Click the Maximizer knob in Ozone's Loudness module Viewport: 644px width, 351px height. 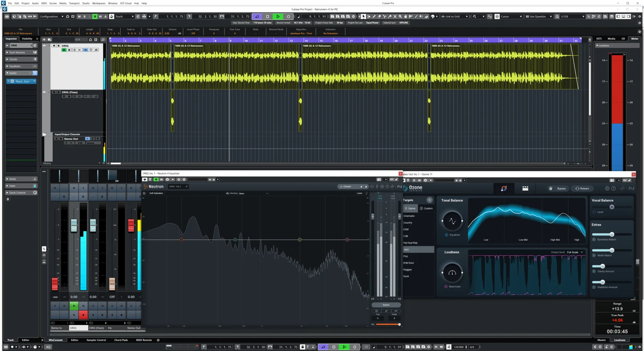tap(452, 272)
